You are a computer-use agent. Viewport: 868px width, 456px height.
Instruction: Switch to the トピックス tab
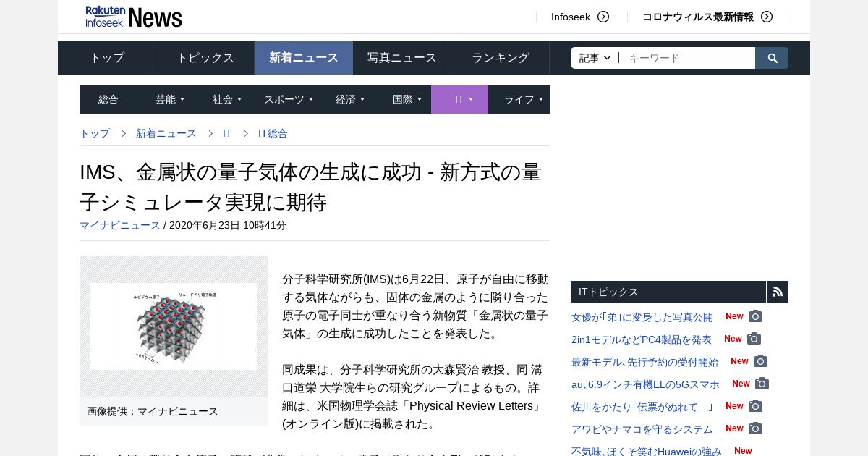pos(205,58)
